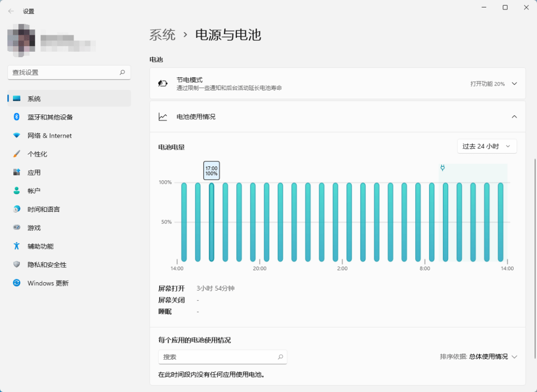Open the 网络 & Internet settings icon

click(x=16, y=136)
